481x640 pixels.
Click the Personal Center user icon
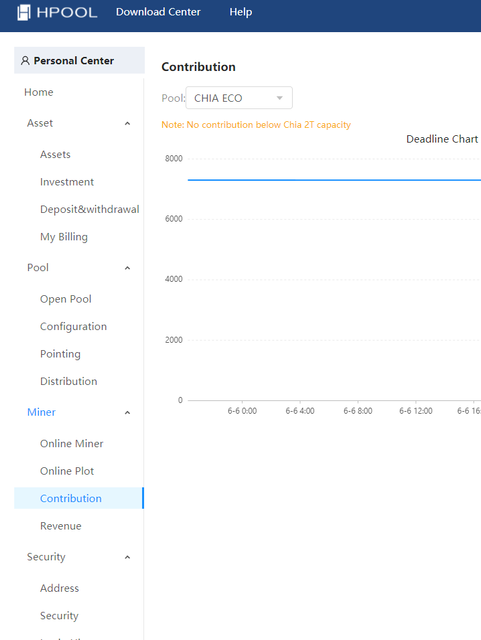[x=25, y=60]
